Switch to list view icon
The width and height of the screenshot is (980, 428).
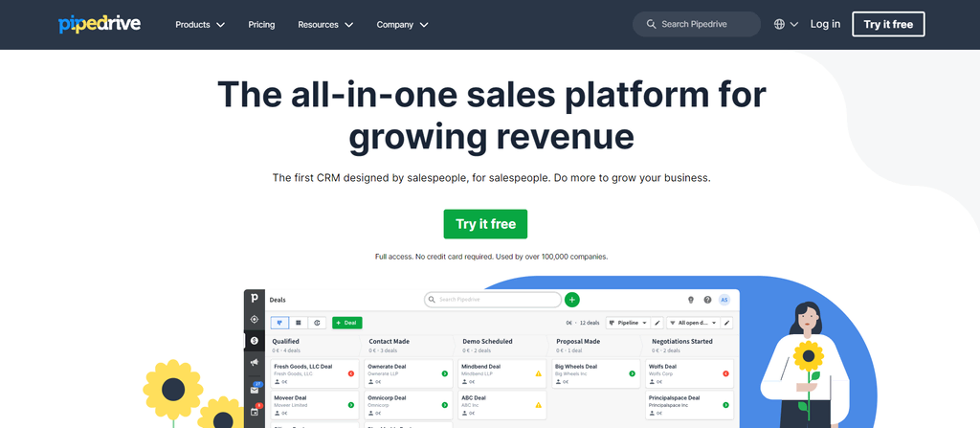pos(299,323)
